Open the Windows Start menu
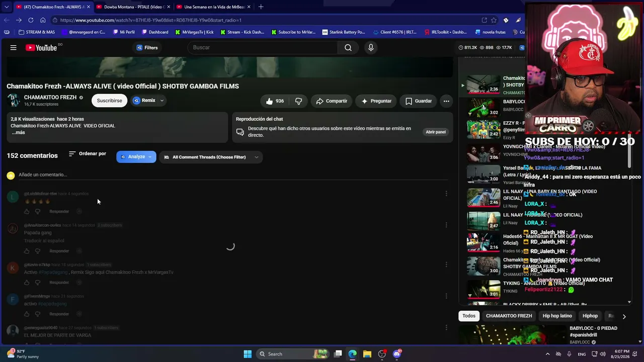Screen dimensions: 644x362 [x=248, y=354]
